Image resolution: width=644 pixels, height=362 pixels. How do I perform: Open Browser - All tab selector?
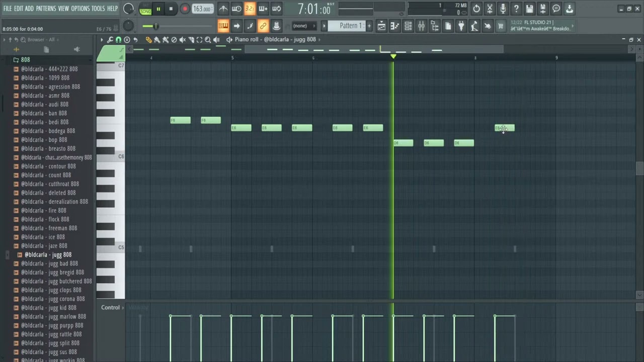tap(41, 39)
